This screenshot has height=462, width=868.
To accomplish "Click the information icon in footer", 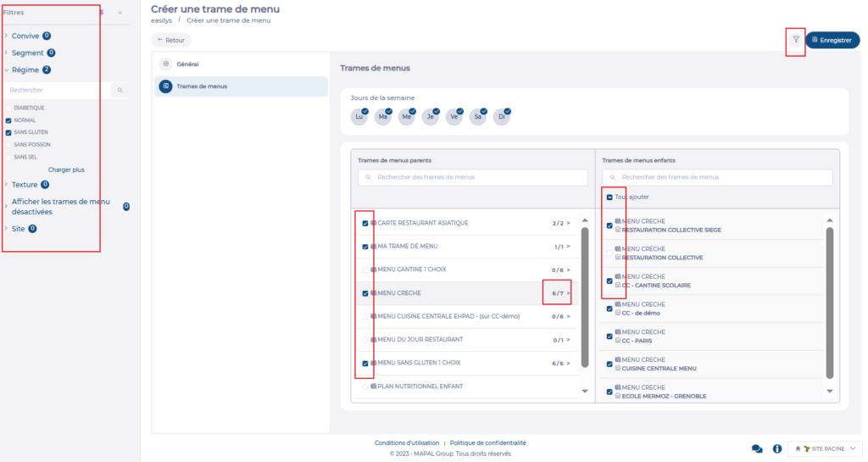I will [776, 448].
